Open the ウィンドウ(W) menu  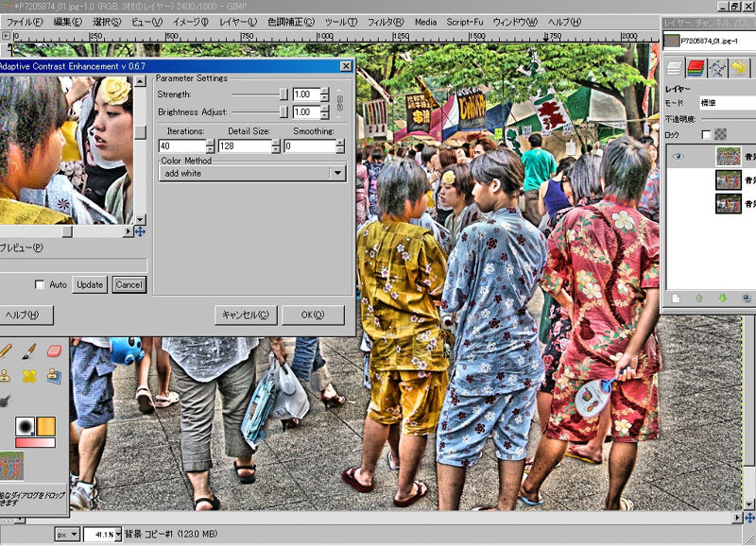[515, 22]
